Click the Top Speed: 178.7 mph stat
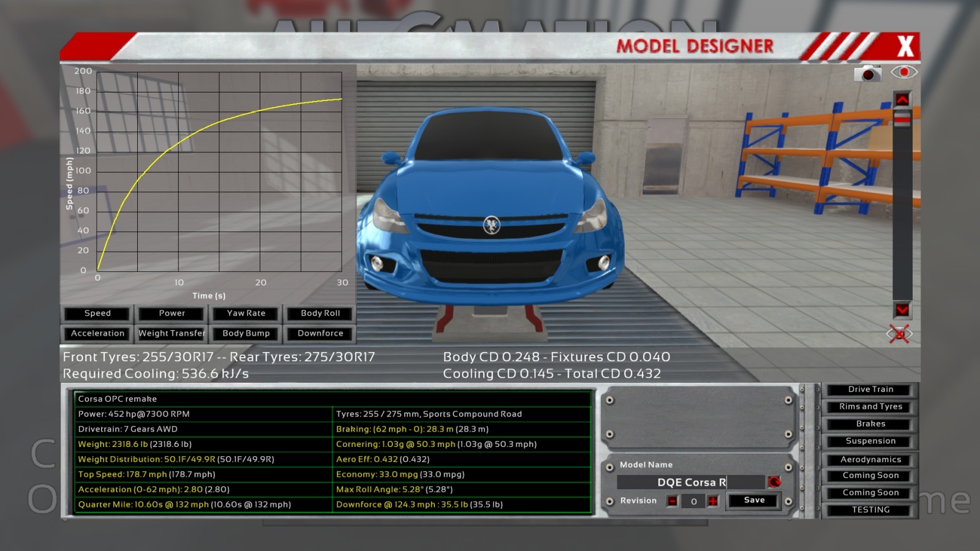The height and width of the screenshot is (551, 980). 146,474
